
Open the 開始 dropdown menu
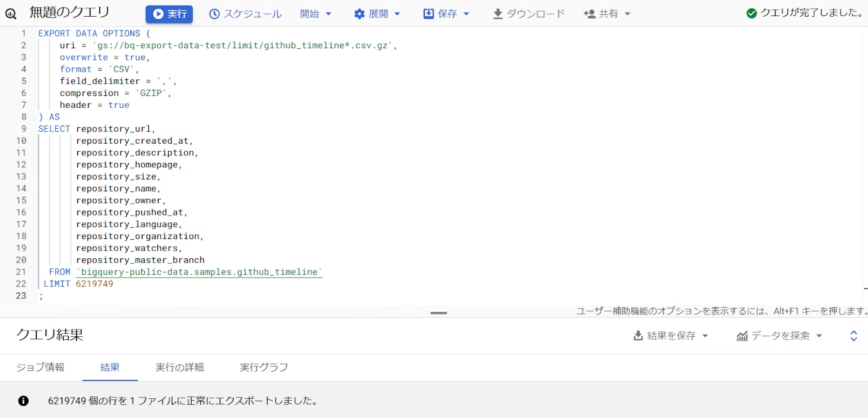316,13
